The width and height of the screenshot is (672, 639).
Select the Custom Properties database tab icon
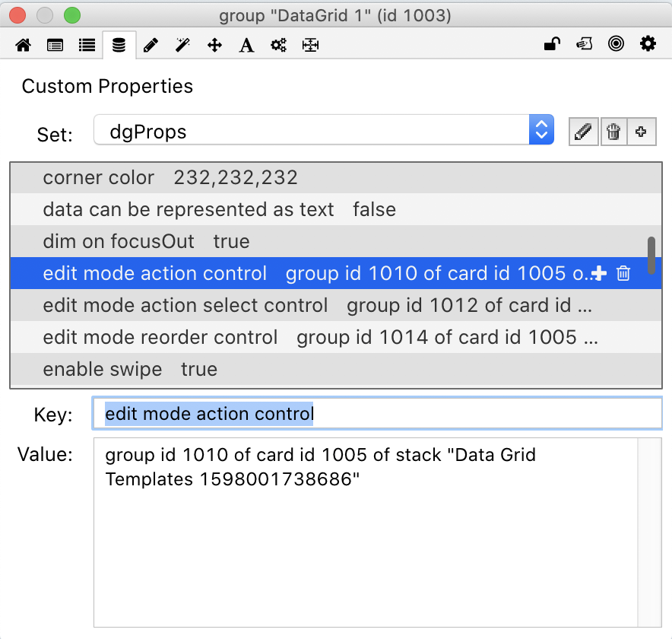pos(119,45)
